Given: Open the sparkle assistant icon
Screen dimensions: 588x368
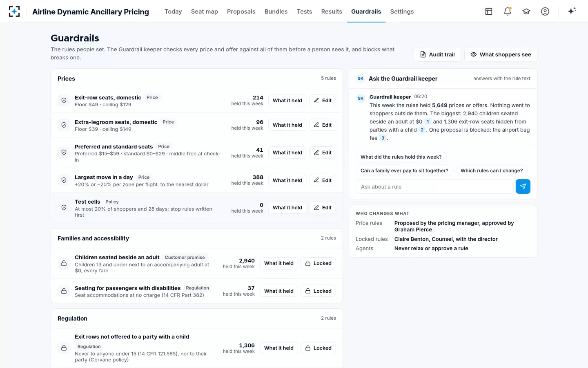Looking at the screenshot, I should coord(572,11).
